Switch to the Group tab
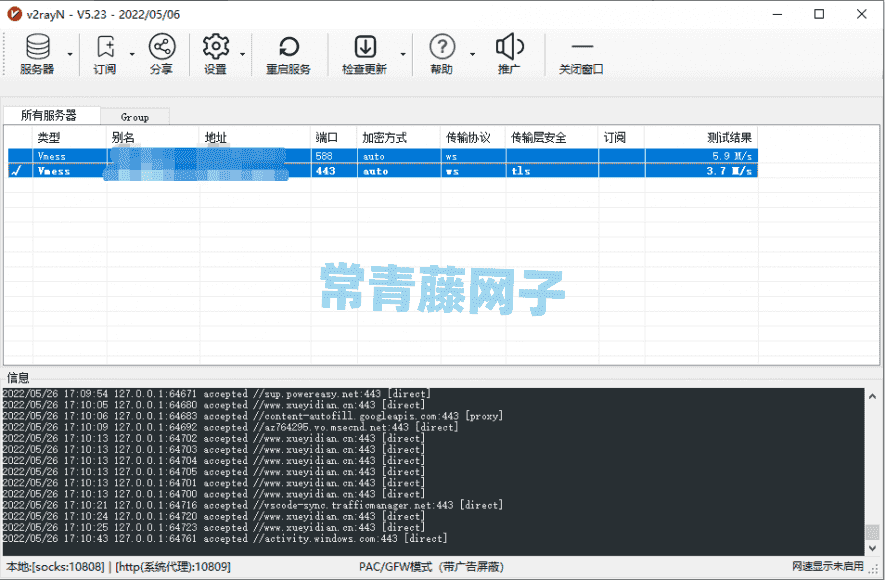Viewport: 885px width, 580px height. pos(135,117)
